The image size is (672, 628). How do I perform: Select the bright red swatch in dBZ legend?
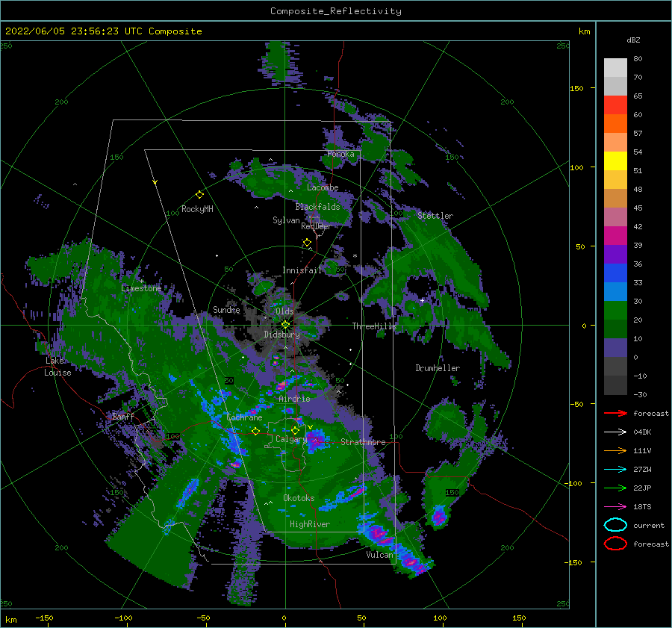[x=615, y=105]
